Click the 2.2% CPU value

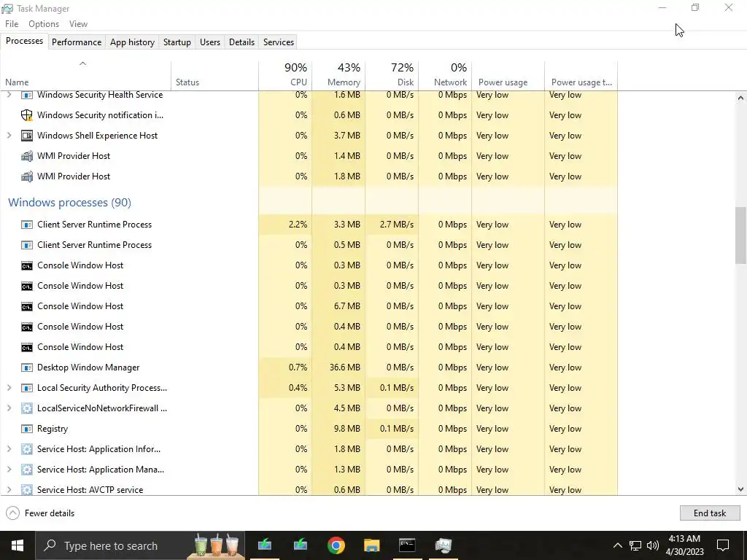298,225
